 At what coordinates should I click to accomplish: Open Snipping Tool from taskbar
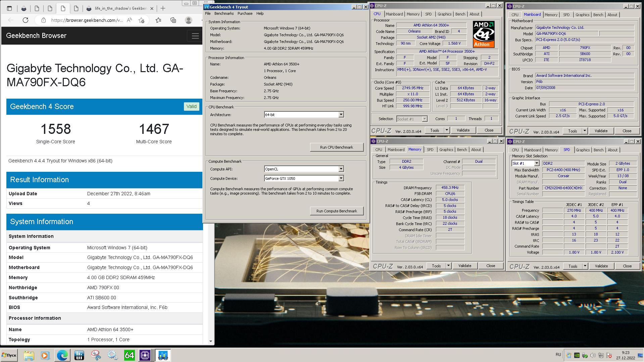[96, 355]
